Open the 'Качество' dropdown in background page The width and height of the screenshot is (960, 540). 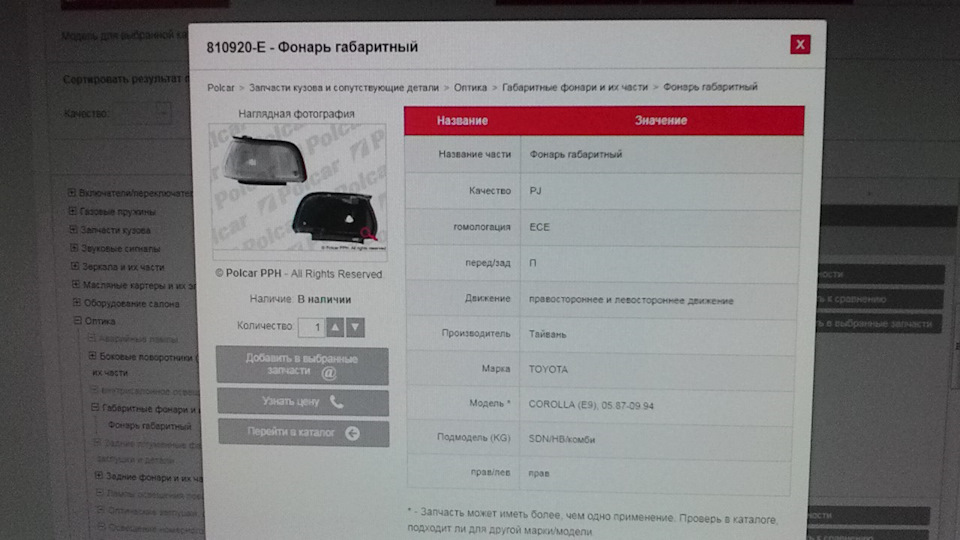(x=144, y=113)
